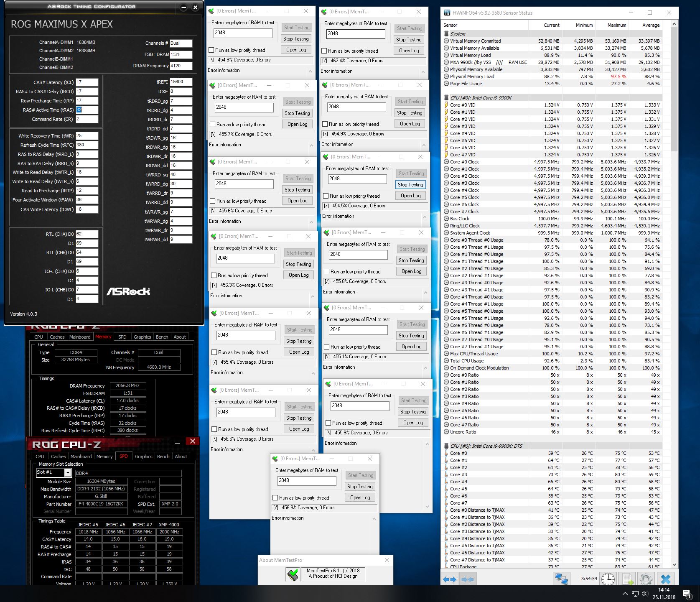Click Open Log in the 455.1% coverage window
The image size is (700, 602).
pyautogui.click(x=412, y=347)
